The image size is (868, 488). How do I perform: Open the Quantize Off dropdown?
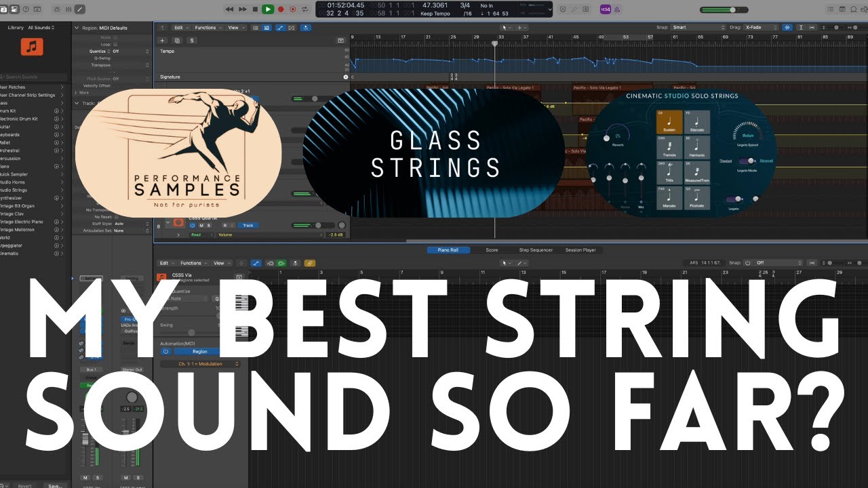tap(130, 52)
